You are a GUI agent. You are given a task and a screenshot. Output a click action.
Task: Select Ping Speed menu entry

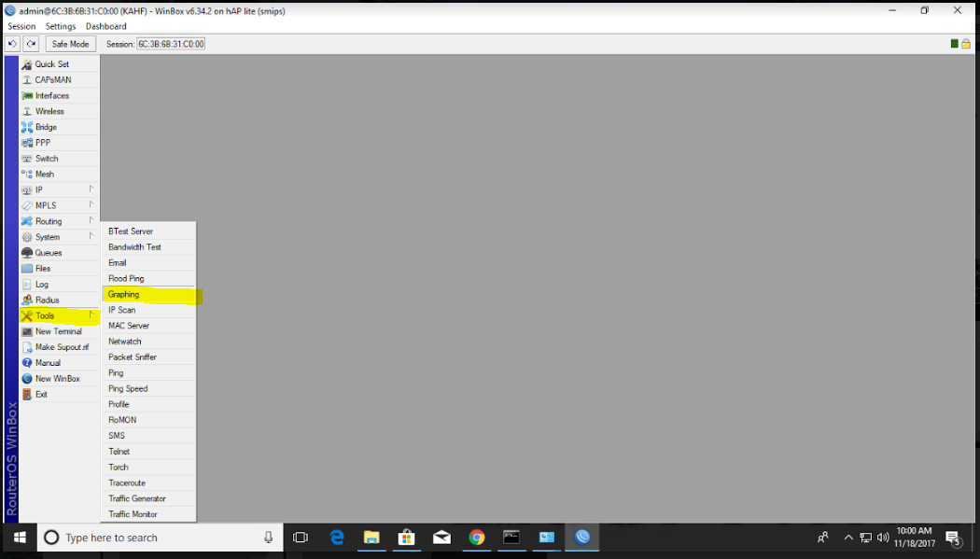(148, 388)
